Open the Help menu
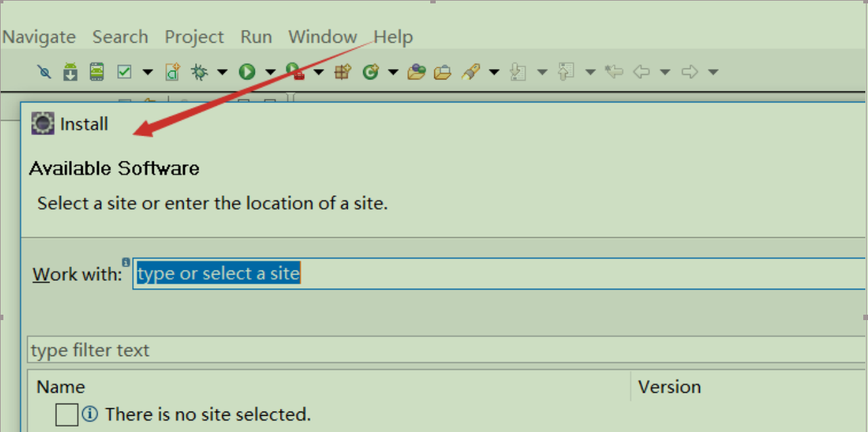This screenshot has height=432, width=868. [393, 37]
